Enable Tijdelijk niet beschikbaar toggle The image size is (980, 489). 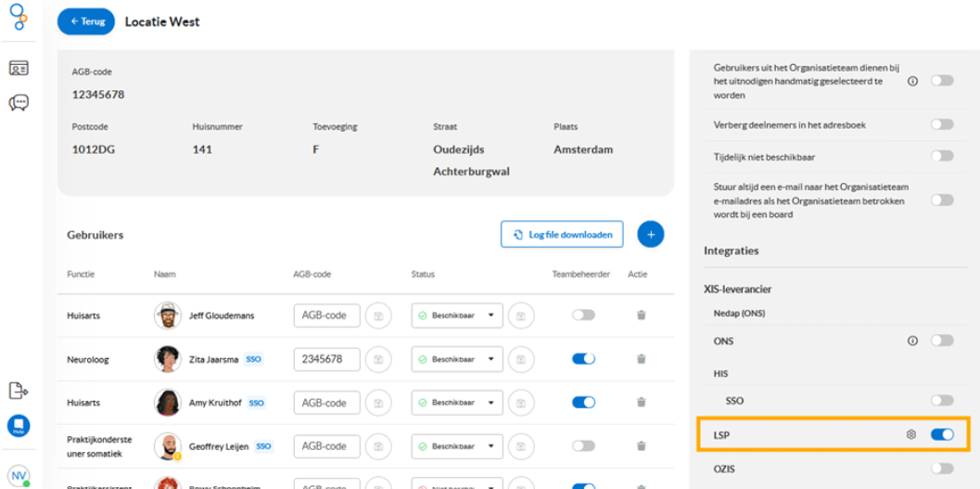[x=942, y=156]
